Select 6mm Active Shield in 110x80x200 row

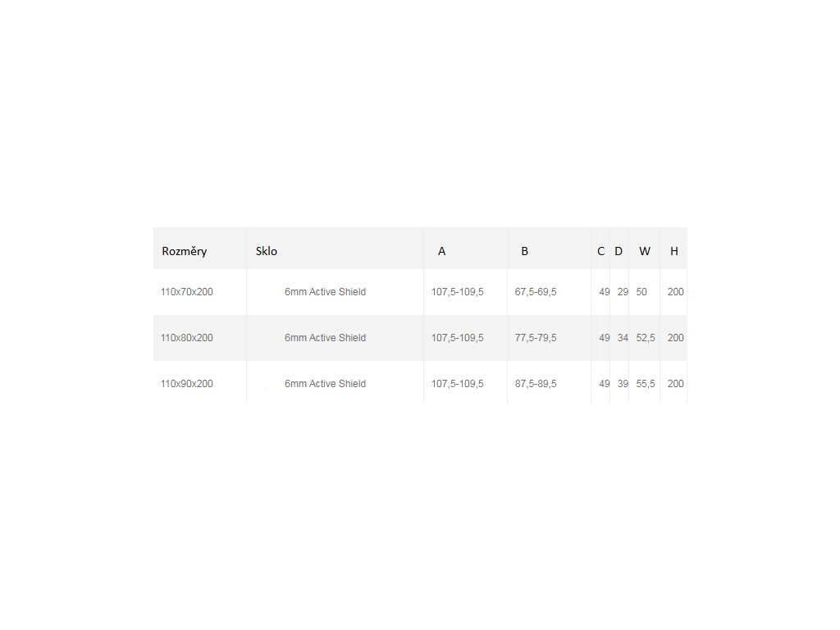[325, 338]
